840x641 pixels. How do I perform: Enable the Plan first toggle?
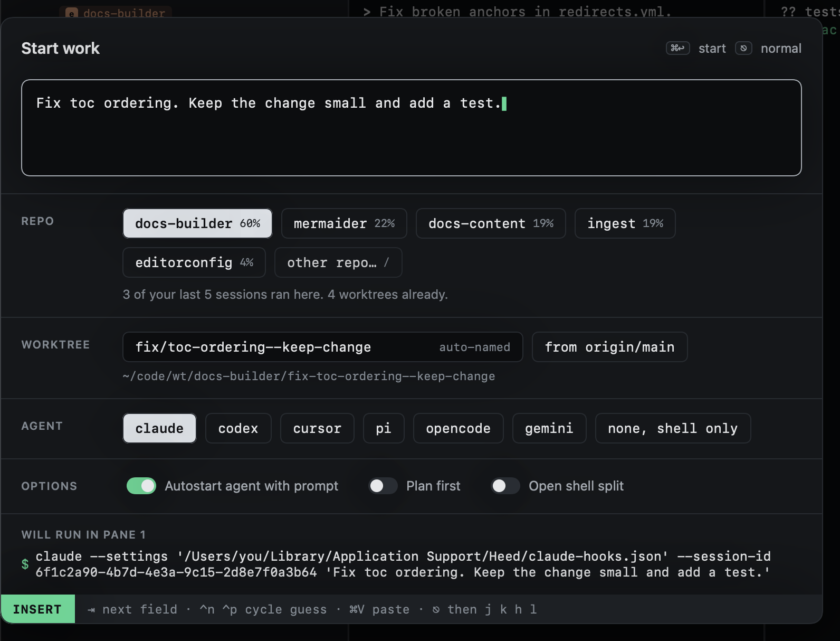coord(383,486)
